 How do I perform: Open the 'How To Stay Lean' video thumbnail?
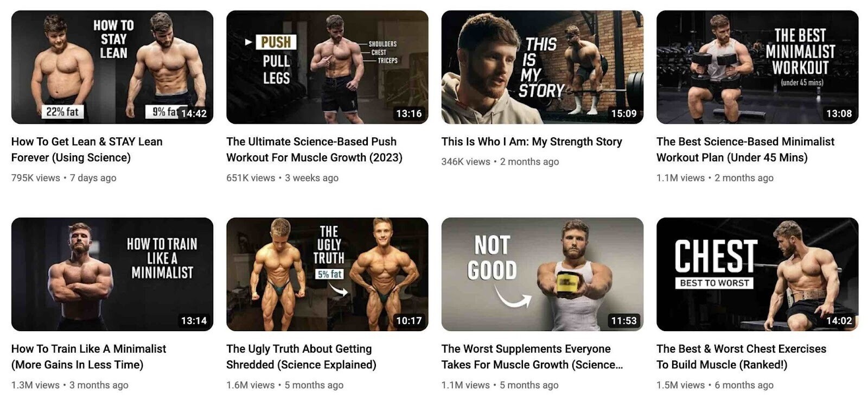coord(112,67)
